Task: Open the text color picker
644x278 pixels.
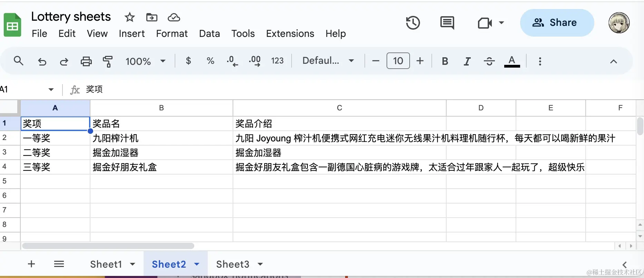Action: click(512, 61)
